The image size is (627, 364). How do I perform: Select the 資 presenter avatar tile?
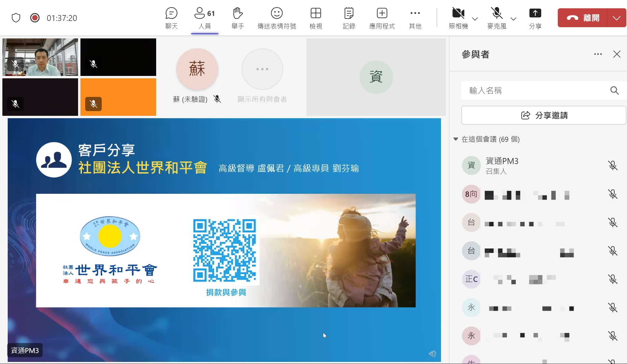[376, 77]
